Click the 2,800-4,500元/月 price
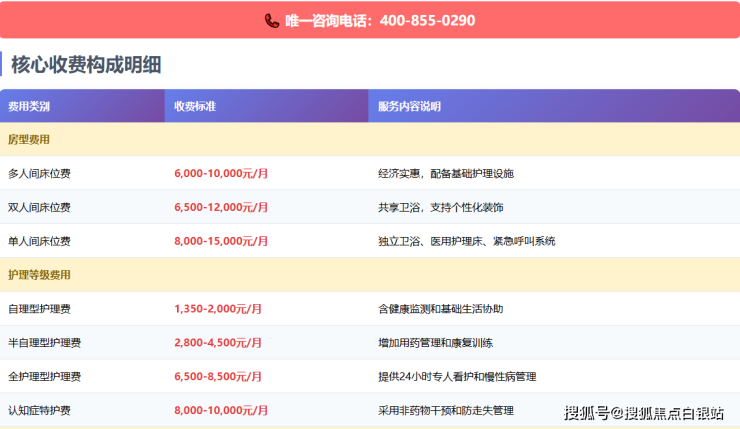 (x=218, y=343)
